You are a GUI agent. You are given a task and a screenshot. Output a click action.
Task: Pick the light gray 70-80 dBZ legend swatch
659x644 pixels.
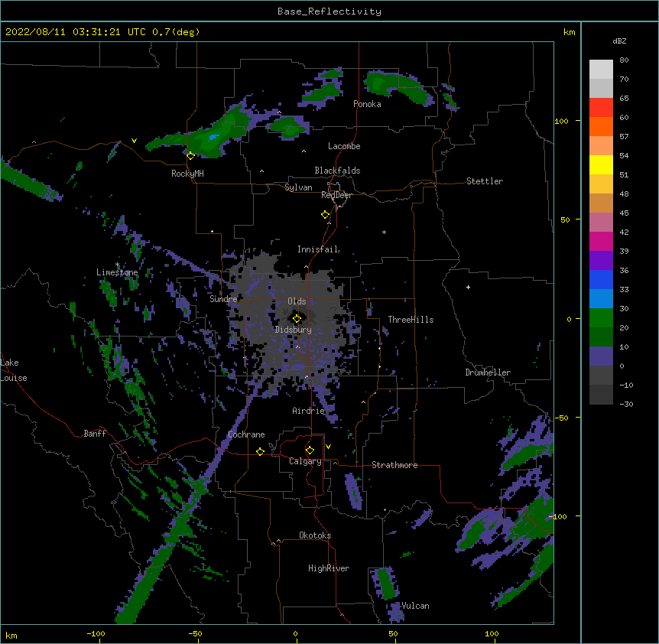pyautogui.click(x=601, y=70)
